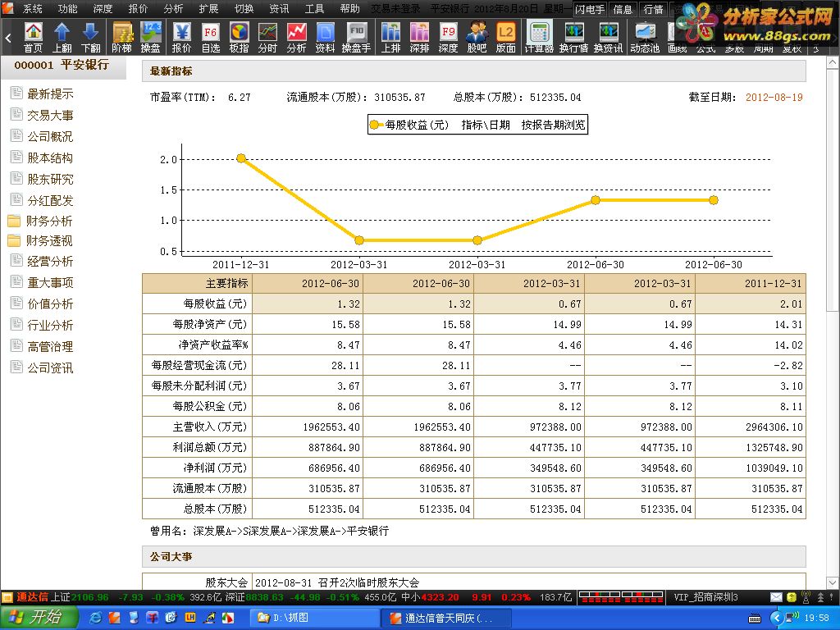Click the mail envelope icon in status bar
Image resolution: width=840 pixels, height=630 pixels.
point(776,597)
